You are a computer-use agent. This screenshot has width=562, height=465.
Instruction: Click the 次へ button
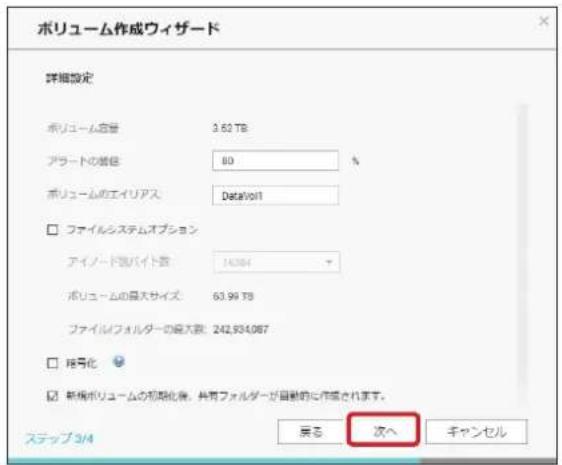384,430
